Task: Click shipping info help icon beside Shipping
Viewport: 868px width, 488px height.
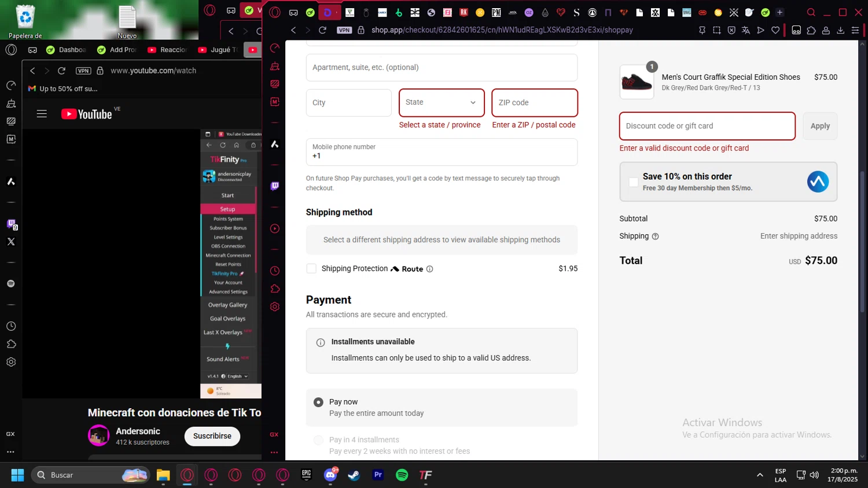Action: point(656,236)
